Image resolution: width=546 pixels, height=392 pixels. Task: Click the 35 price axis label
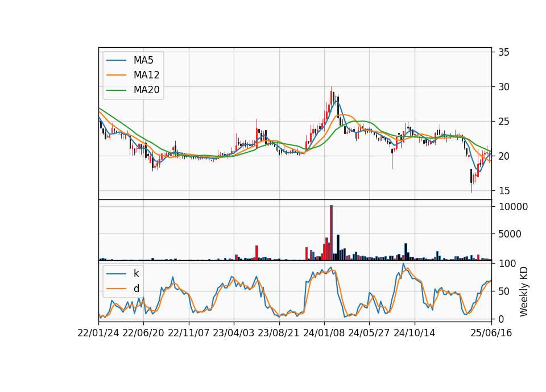(503, 52)
